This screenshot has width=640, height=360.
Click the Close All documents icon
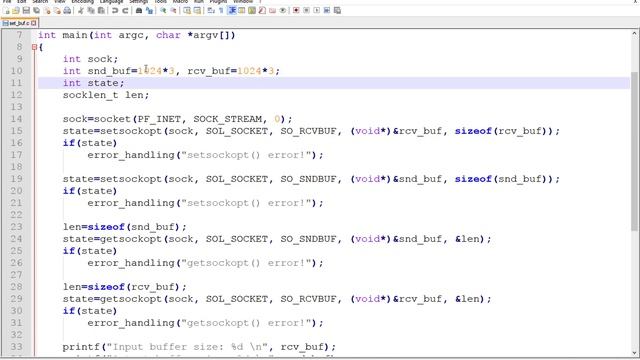[57, 10]
